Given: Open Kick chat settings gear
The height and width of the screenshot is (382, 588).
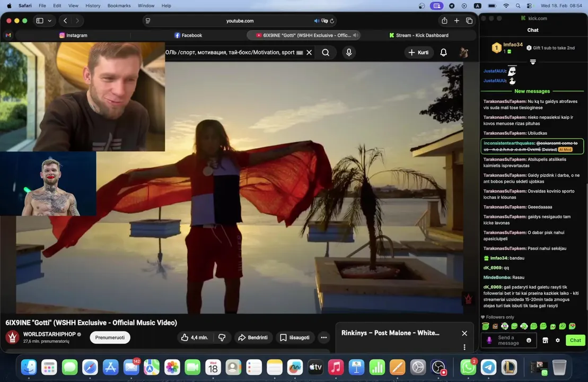Looking at the screenshot, I should 558,340.
